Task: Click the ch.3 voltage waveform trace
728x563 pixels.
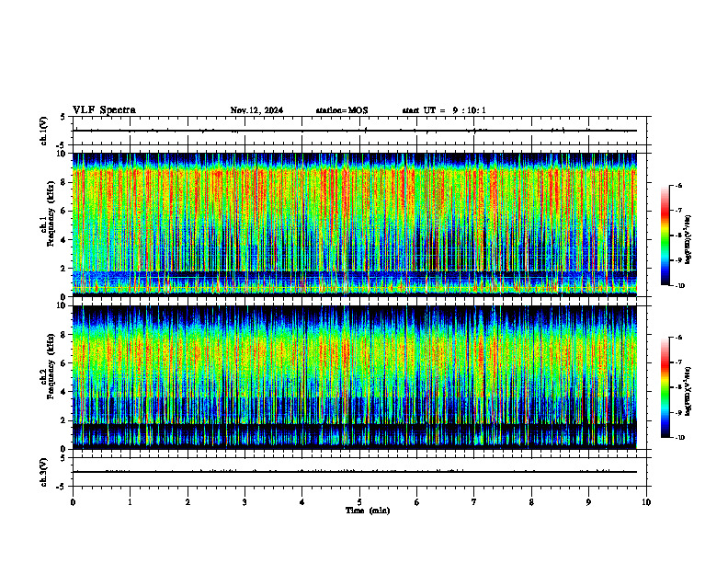Action: click(355, 472)
